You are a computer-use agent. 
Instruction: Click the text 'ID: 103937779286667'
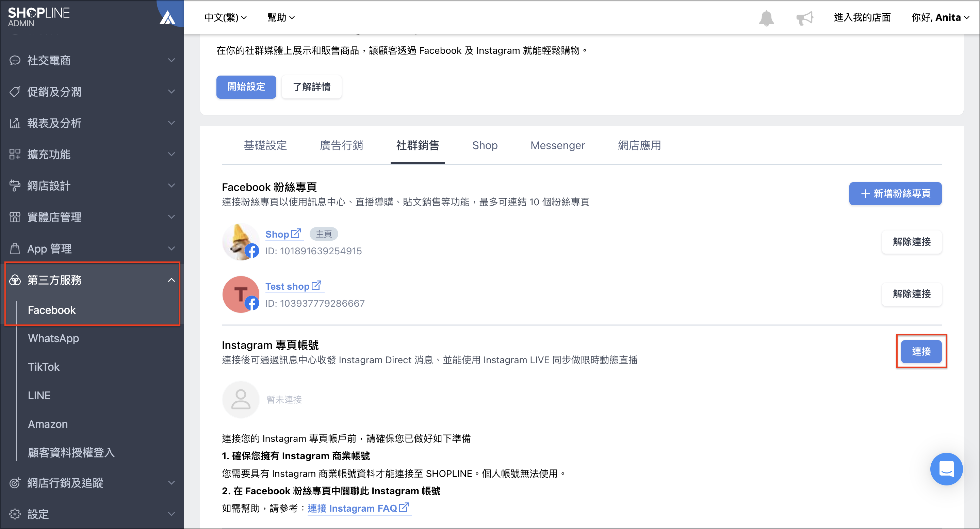[x=315, y=304]
